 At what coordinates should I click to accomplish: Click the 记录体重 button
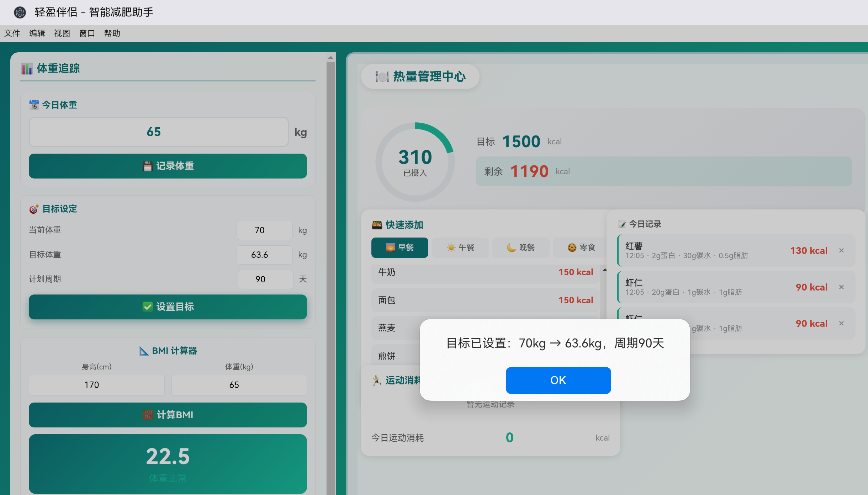click(x=168, y=166)
